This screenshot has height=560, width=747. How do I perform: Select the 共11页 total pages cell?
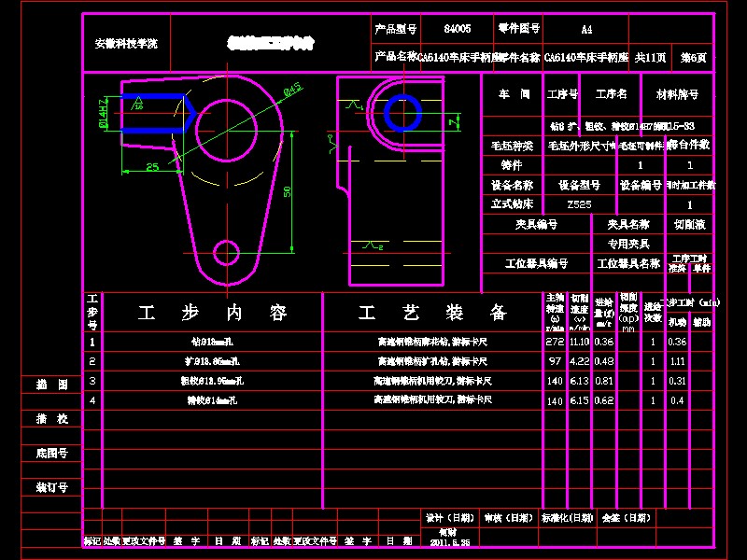650,58
